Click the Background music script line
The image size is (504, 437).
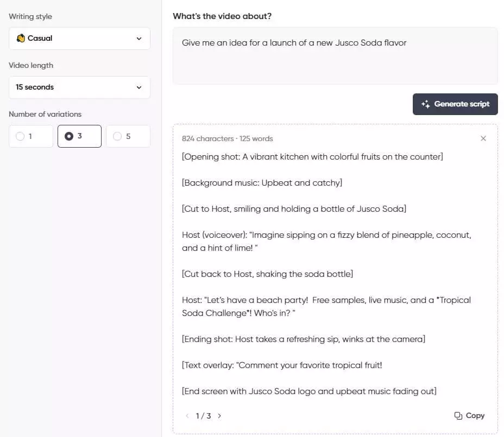262,183
